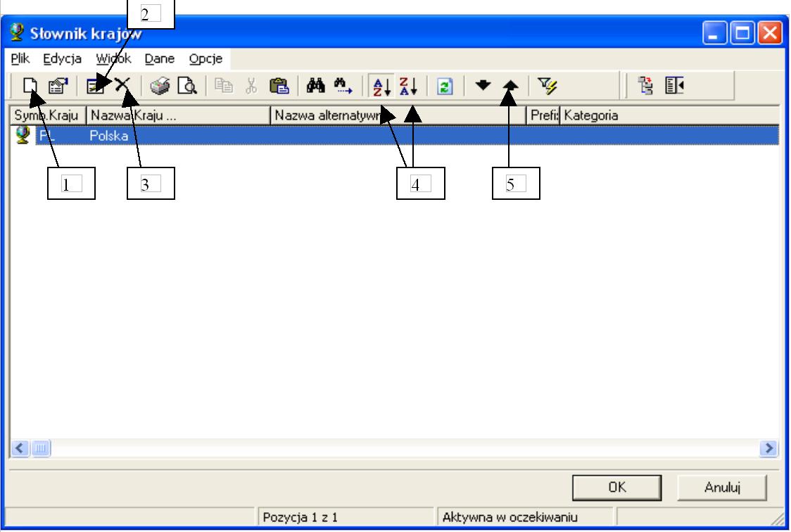Toggle descending Z-A sort button
Image resolution: width=791 pixels, height=532 pixels.
(x=408, y=87)
